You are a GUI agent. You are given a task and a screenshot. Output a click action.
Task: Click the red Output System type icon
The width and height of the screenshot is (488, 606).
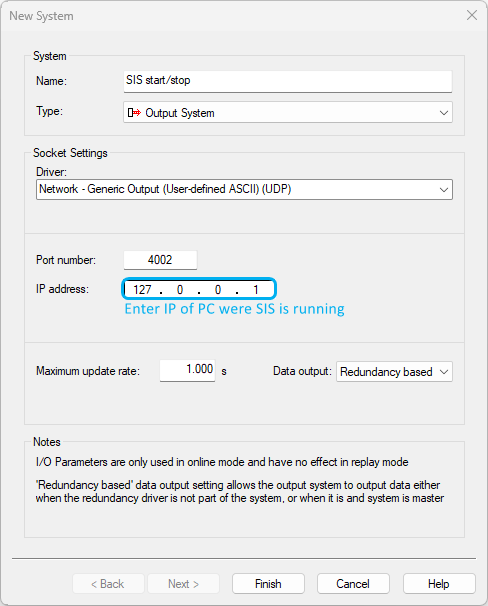[x=134, y=113]
